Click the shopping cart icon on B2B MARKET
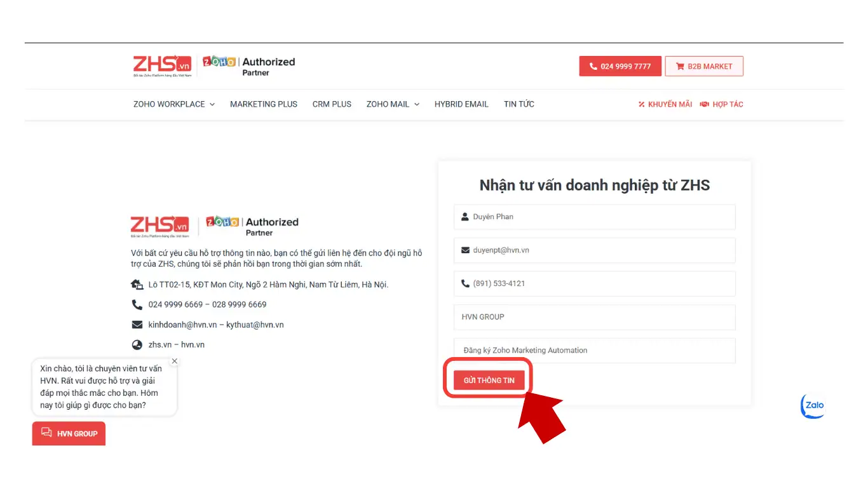Viewport: 868px width, 488px height. [681, 65]
